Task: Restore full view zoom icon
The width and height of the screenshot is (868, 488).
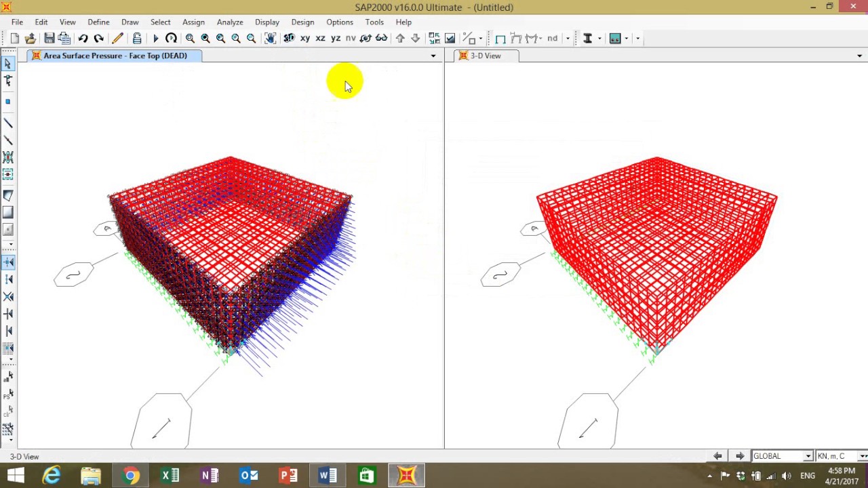Action: click(205, 39)
